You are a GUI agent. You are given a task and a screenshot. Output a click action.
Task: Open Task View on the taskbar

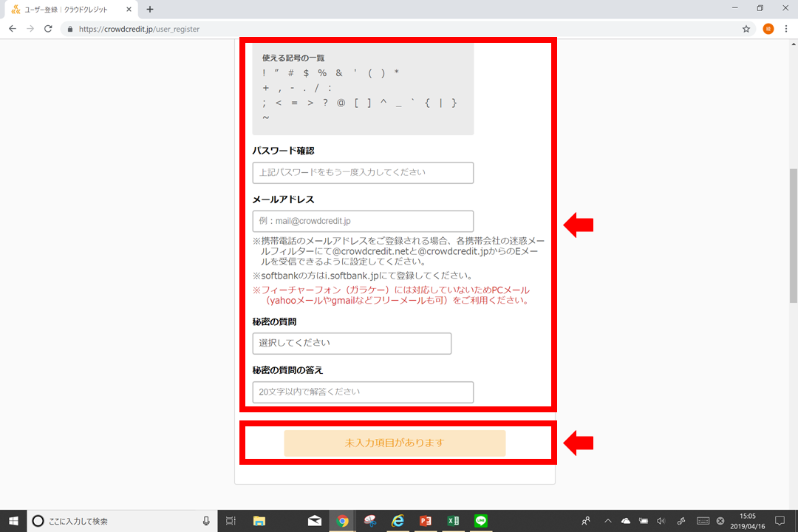click(231, 521)
